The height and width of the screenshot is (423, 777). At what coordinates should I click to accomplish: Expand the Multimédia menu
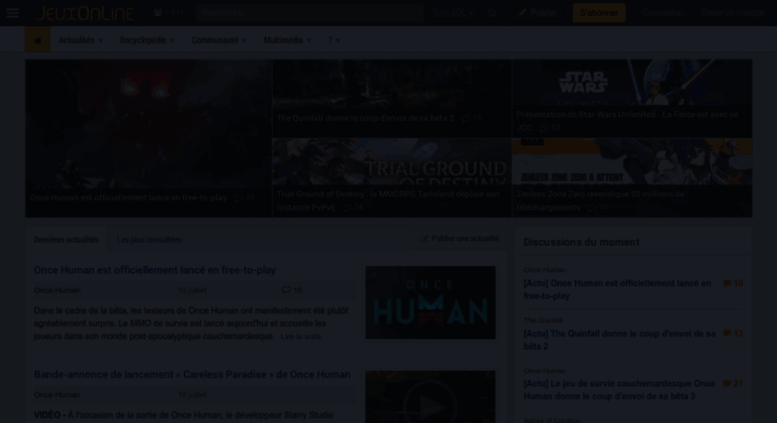(x=287, y=40)
